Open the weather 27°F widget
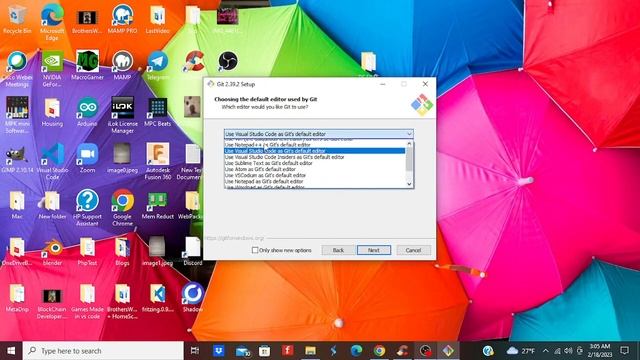Image resolution: width=640 pixels, height=360 pixels. (x=520, y=351)
